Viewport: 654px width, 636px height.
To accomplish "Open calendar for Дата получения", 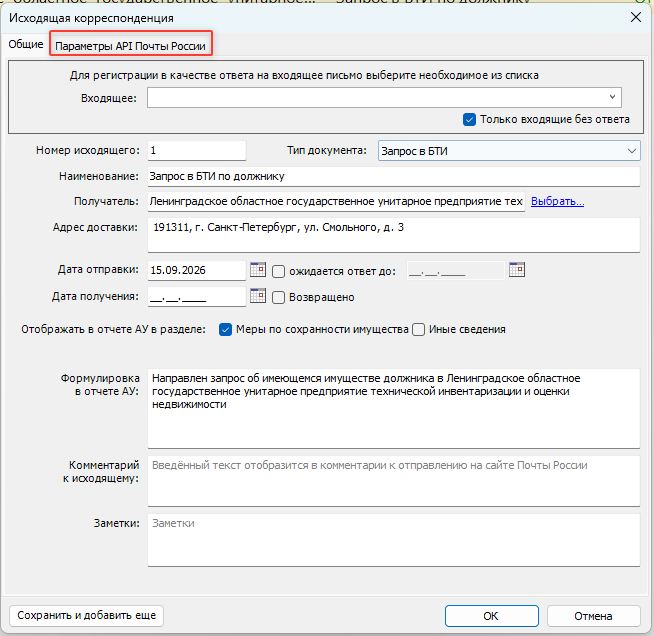I will pos(258,296).
